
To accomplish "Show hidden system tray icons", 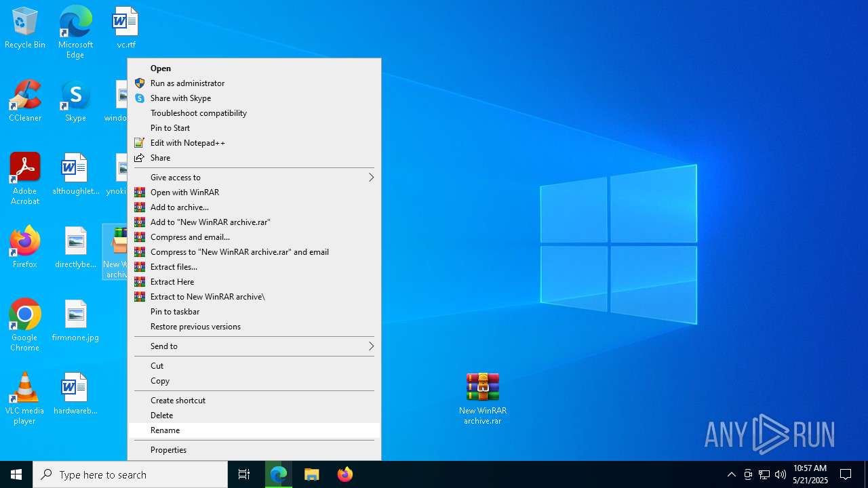I will [731, 474].
